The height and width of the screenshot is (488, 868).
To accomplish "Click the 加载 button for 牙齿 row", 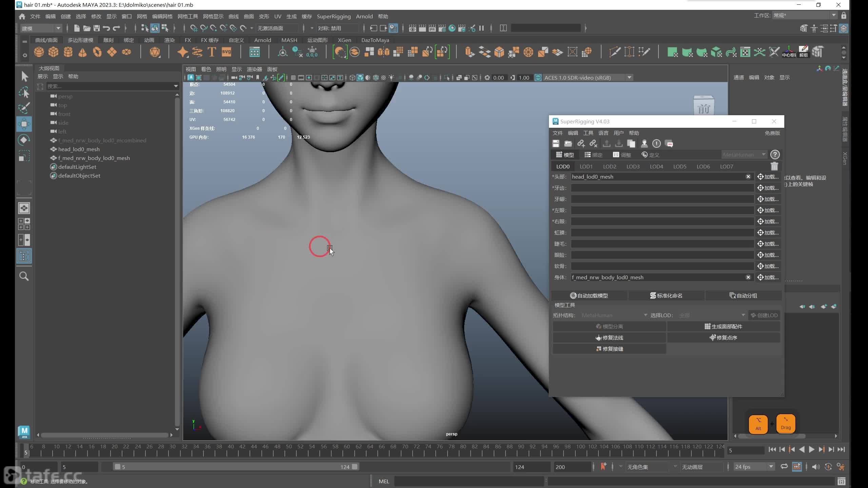I will tap(768, 188).
